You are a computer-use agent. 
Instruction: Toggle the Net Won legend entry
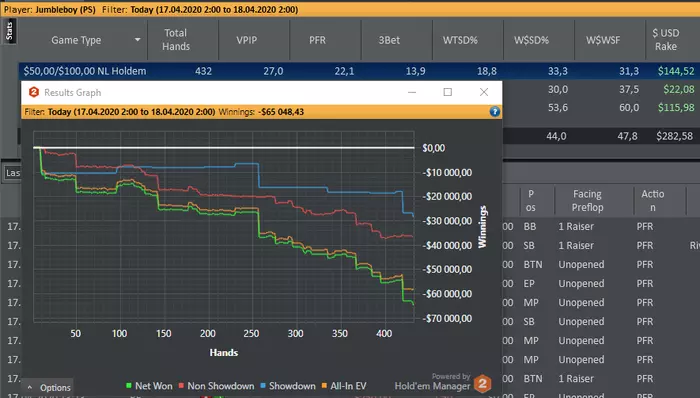(x=149, y=386)
